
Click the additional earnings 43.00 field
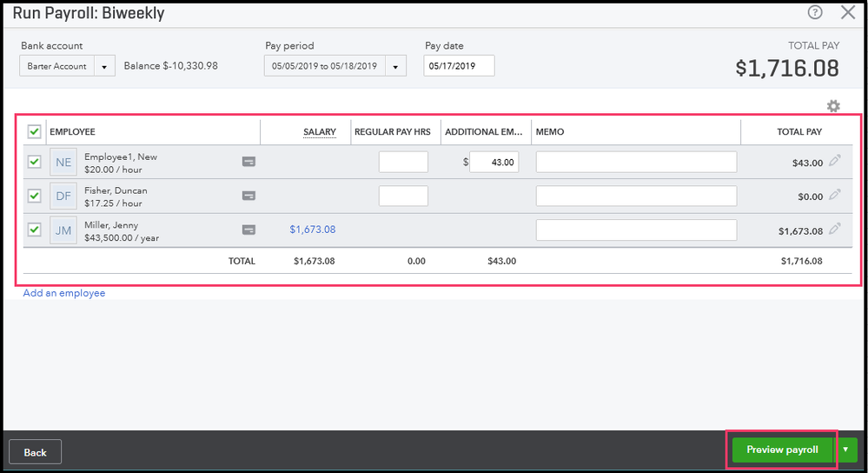[494, 162]
